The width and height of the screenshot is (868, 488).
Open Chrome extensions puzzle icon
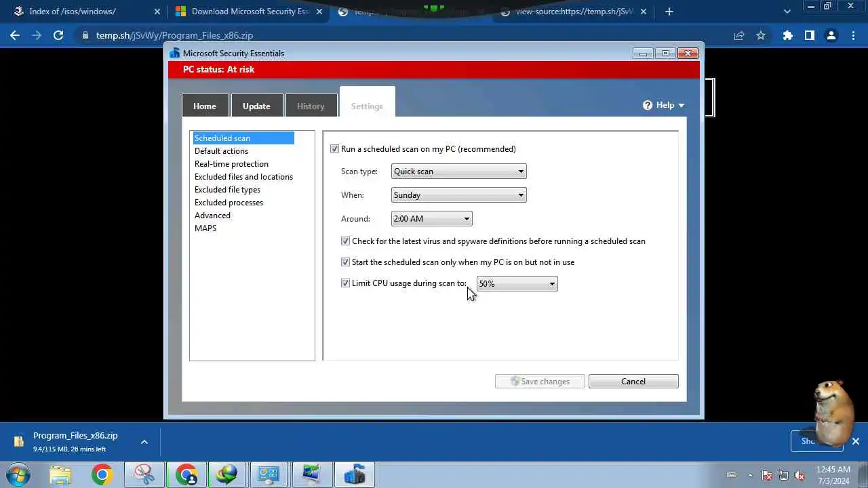(x=787, y=35)
